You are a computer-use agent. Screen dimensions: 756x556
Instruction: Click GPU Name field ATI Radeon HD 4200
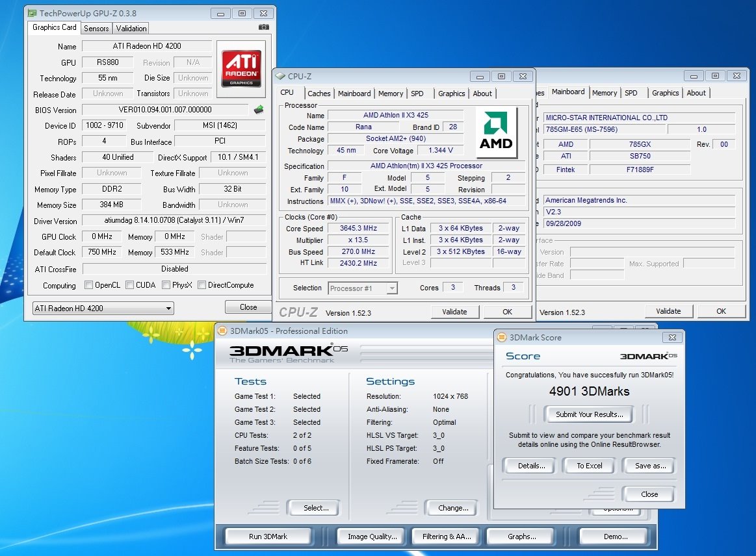point(147,46)
